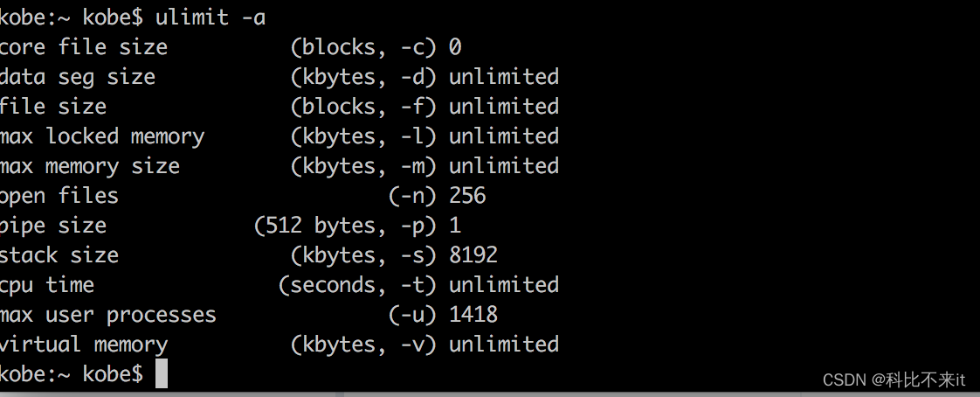Image resolution: width=980 pixels, height=397 pixels.
Task: Click the stack size value 8192
Action: [x=473, y=255]
